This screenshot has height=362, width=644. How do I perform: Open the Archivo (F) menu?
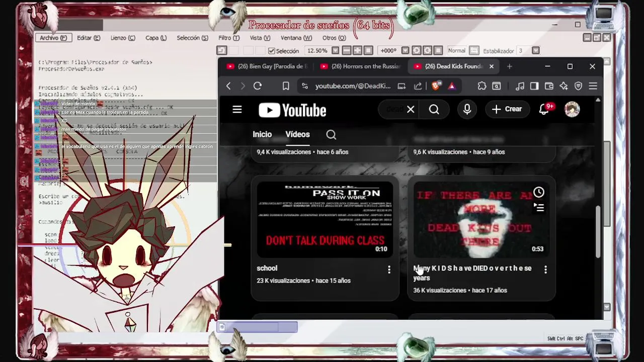[53, 38]
